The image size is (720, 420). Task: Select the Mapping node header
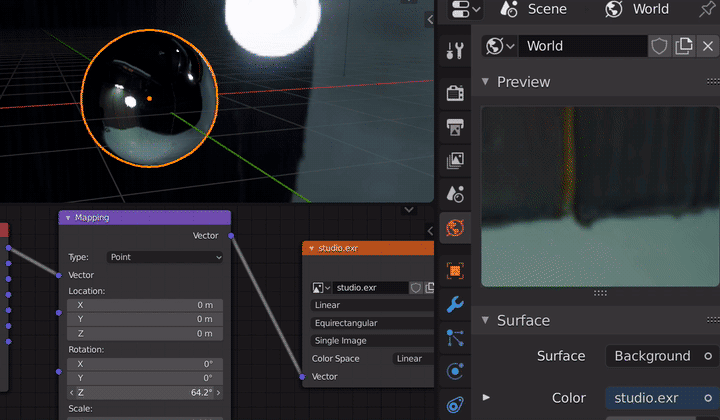145,218
